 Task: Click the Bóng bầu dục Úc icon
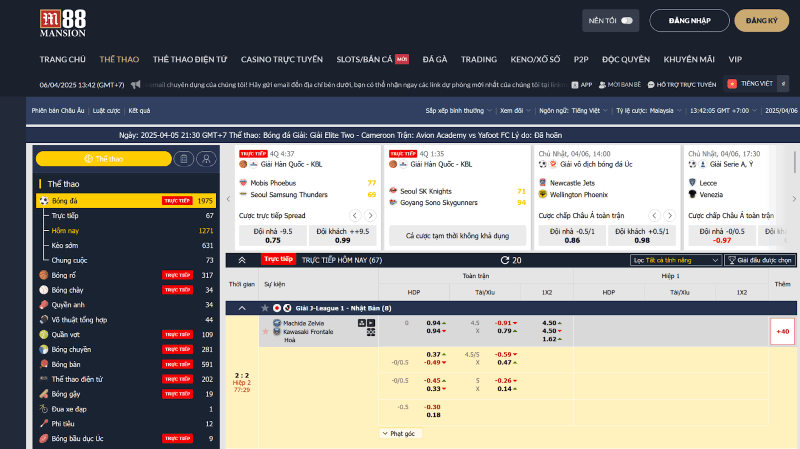[x=44, y=438]
